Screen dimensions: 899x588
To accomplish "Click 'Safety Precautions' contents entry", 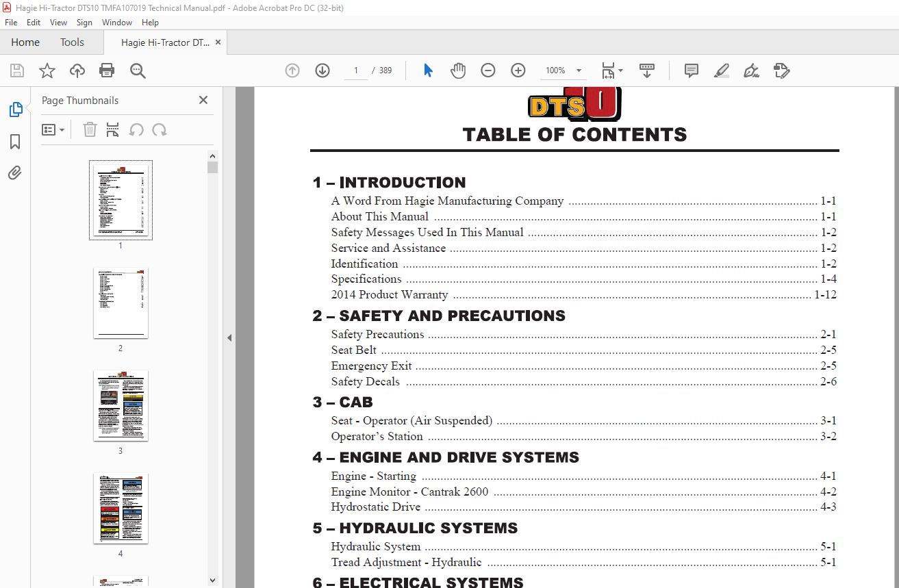I will pyautogui.click(x=377, y=335).
